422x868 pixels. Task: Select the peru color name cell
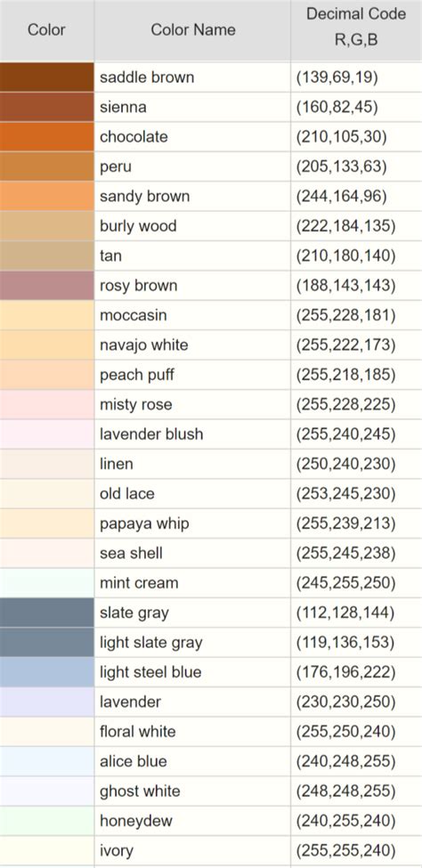coord(192,166)
